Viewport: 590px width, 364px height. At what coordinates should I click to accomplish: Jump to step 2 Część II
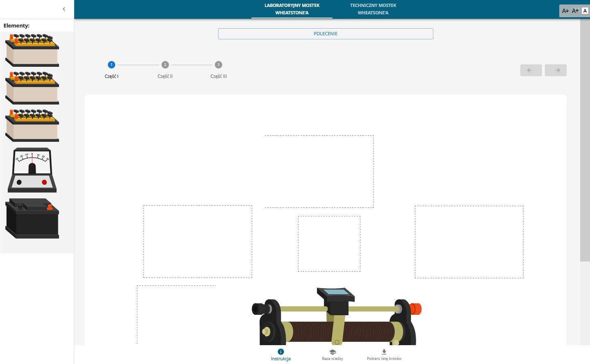point(165,65)
